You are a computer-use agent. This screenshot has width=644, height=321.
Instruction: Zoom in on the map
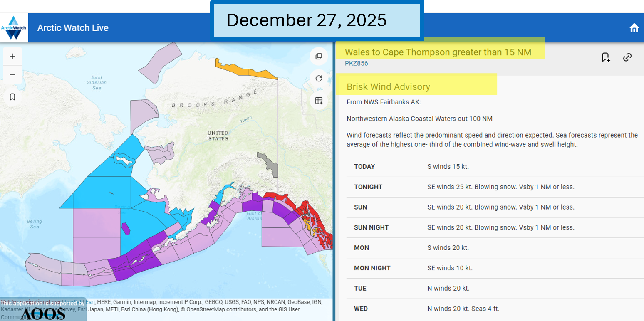(12, 57)
